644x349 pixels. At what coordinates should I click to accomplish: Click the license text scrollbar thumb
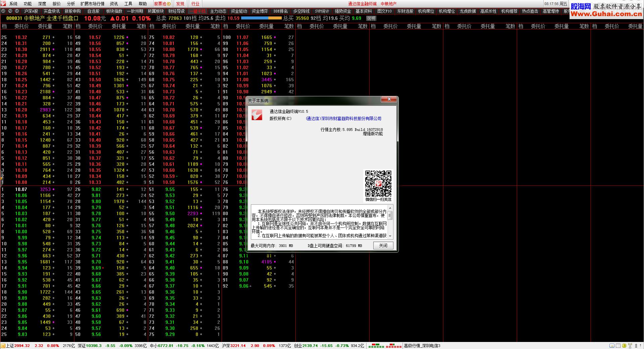click(390, 215)
